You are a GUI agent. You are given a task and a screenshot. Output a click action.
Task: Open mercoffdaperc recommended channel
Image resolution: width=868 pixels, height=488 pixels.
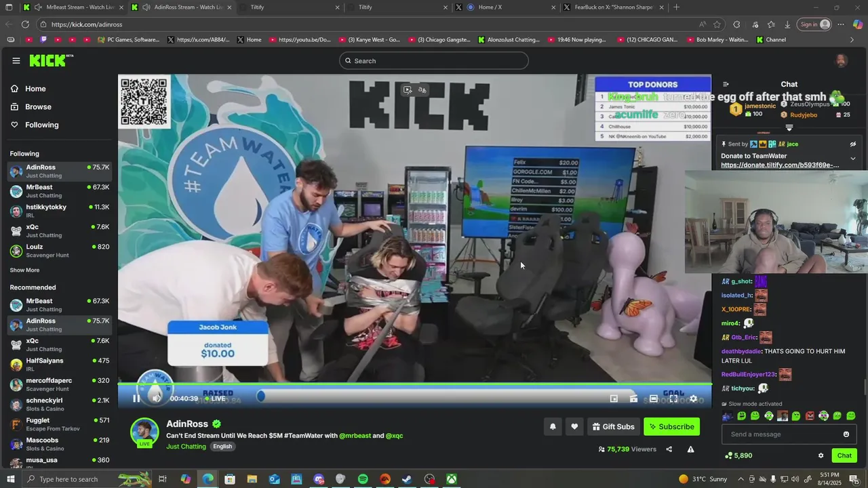pyautogui.click(x=60, y=384)
